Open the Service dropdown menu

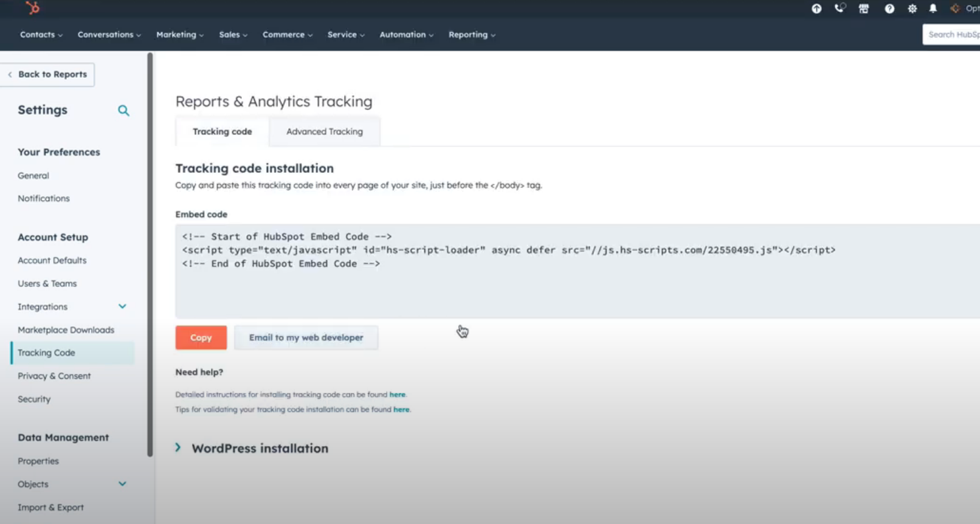346,35
